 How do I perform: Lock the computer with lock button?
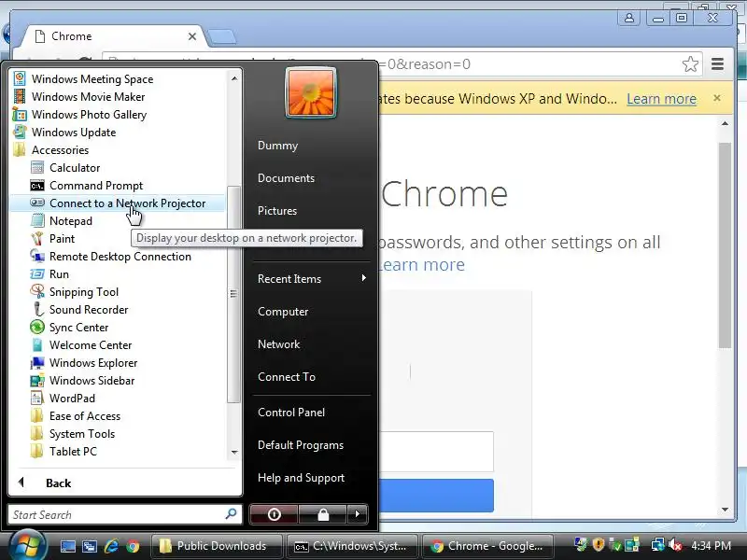click(x=322, y=514)
